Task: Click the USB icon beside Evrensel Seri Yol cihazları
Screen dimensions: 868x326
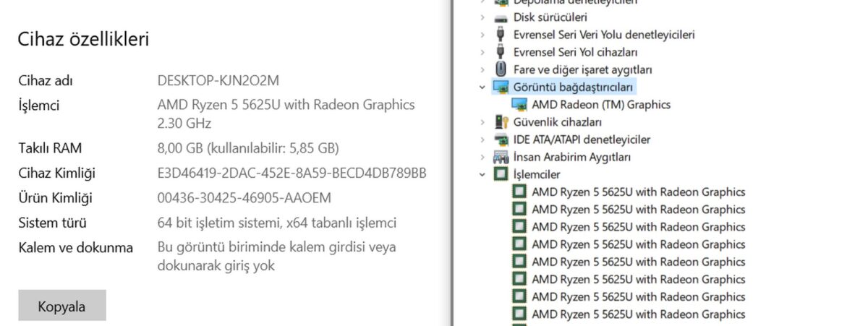Action: pyautogui.click(x=501, y=52)
